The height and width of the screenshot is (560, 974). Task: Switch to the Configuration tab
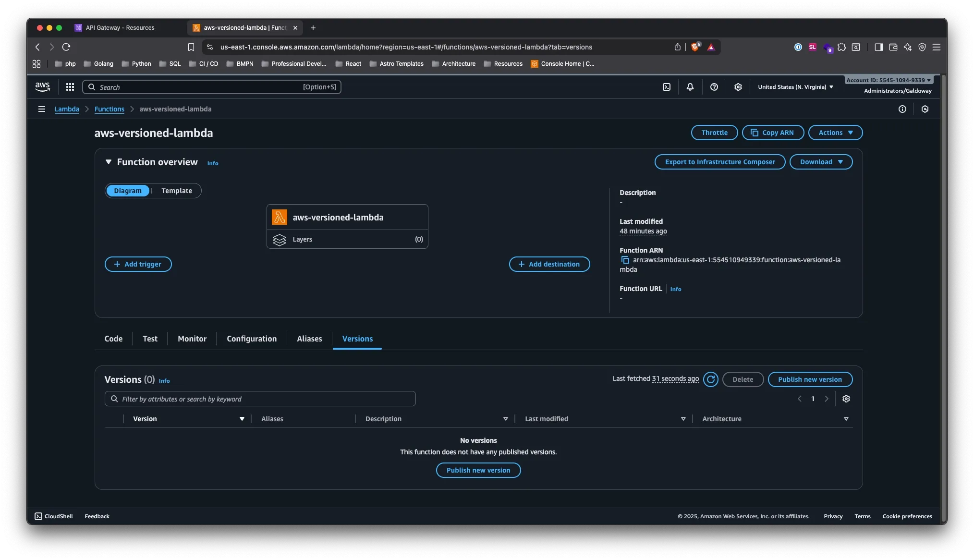[x=252, y=339]
